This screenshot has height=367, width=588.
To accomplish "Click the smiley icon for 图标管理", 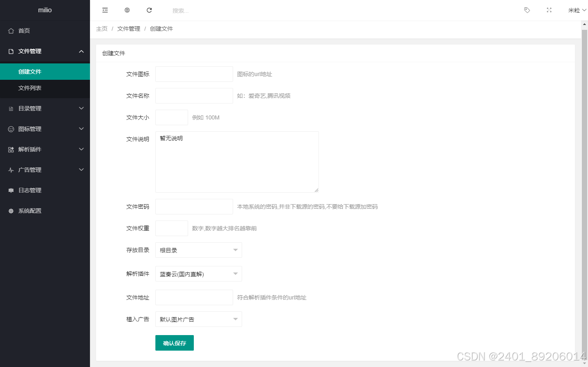I will click(11, 129).
